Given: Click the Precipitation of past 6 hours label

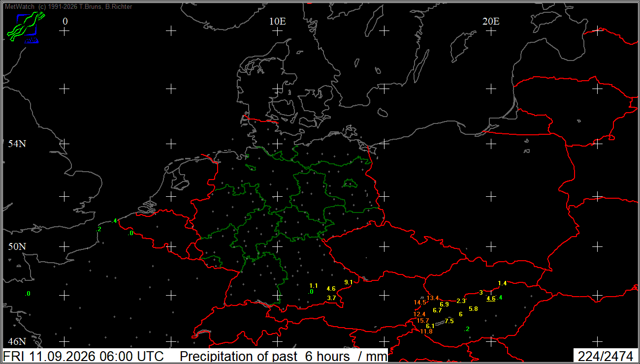Looking at the screenshot, I should pos(265,356).
